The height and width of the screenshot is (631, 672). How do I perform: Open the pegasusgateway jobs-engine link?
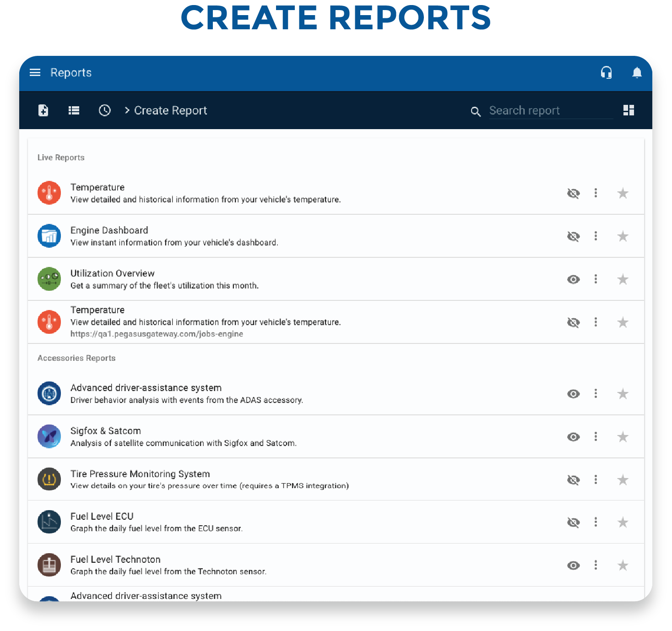(157, 334)
